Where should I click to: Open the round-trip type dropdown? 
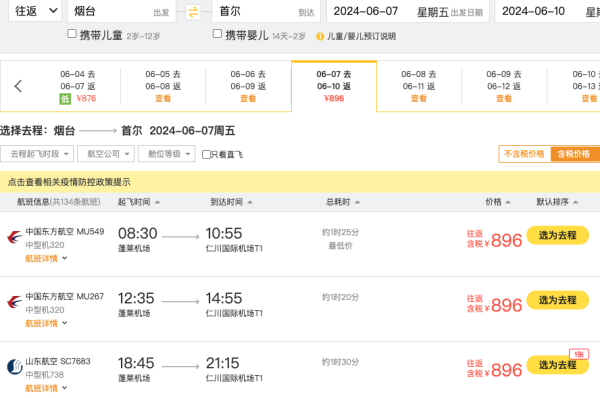(x=34, y=11)
